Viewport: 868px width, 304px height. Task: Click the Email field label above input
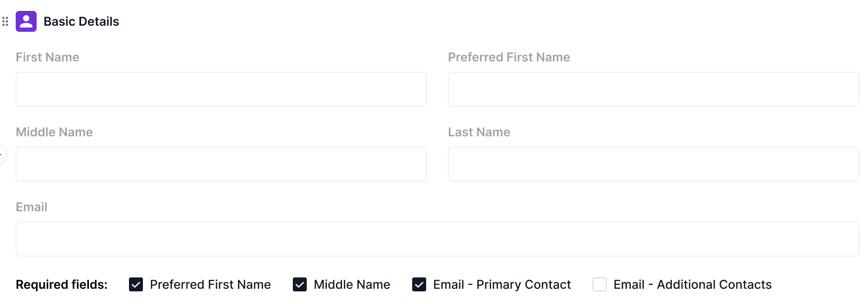click(x=31, y=207)
